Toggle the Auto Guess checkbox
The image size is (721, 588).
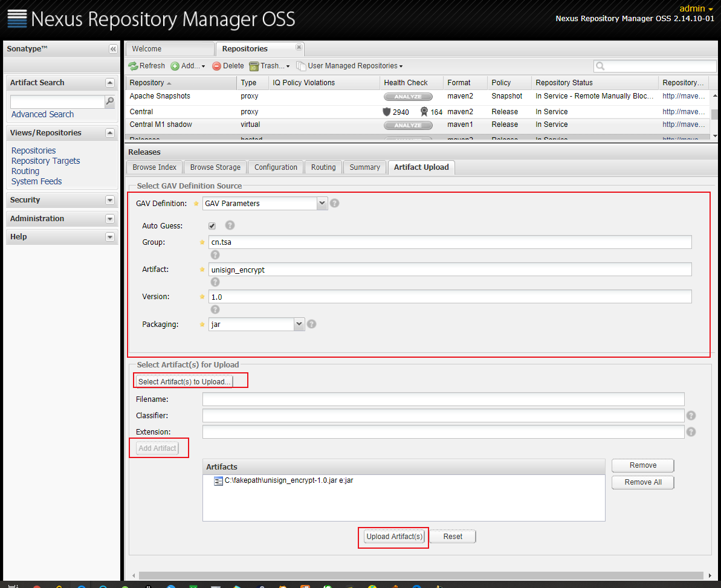click(212, 226)
